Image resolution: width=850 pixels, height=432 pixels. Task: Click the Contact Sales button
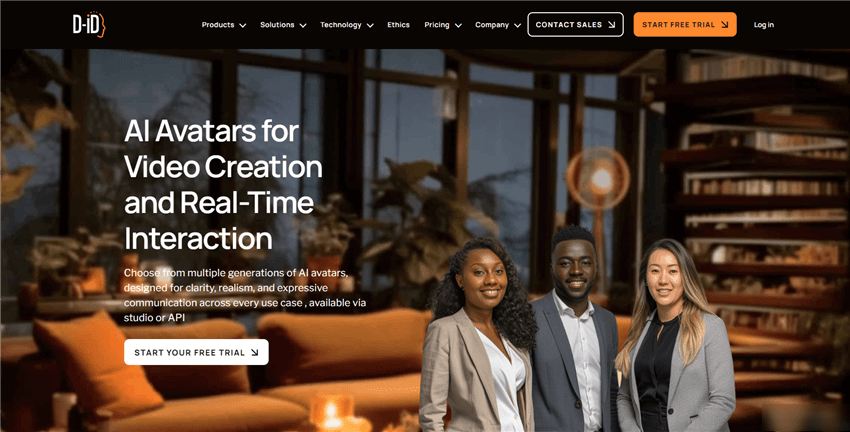click(575, 24)
